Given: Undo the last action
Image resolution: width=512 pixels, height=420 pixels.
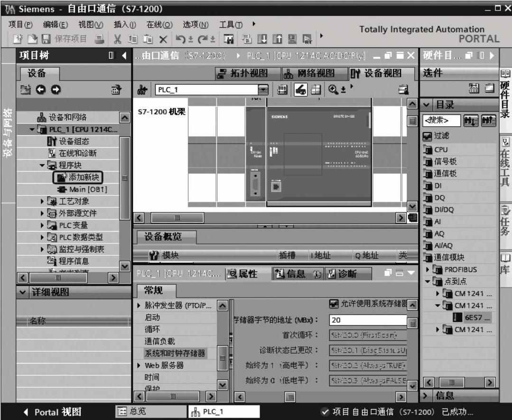Looking at the screenshot, I should (x=180, y=39).
